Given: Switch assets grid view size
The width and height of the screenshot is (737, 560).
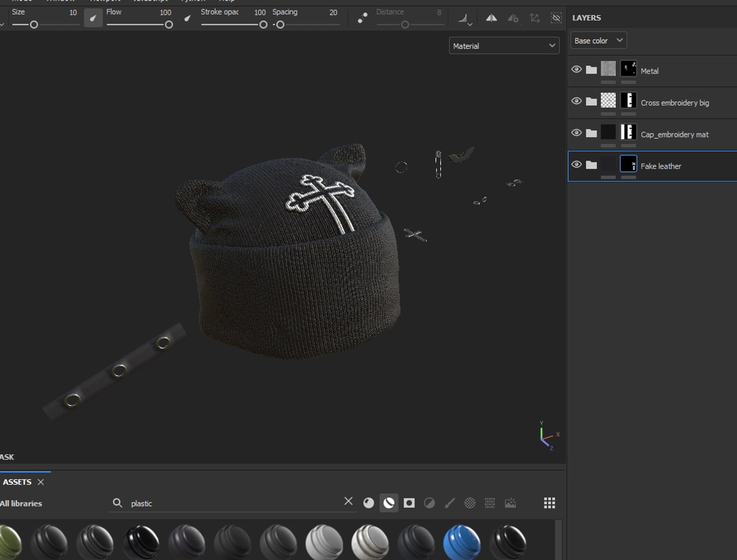Looking at the screenshot, I should click(x=550, y=503).
